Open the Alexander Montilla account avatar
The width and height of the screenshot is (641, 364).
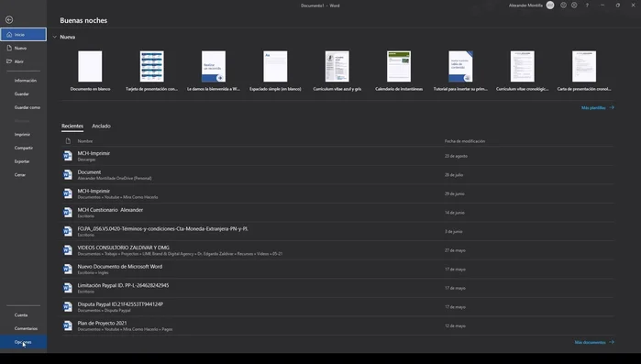(550, 6)
